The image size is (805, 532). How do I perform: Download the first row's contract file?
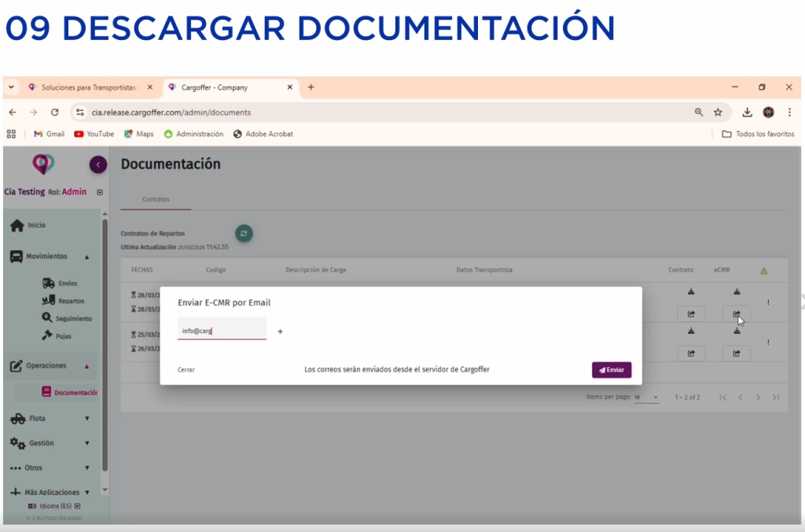691,292
